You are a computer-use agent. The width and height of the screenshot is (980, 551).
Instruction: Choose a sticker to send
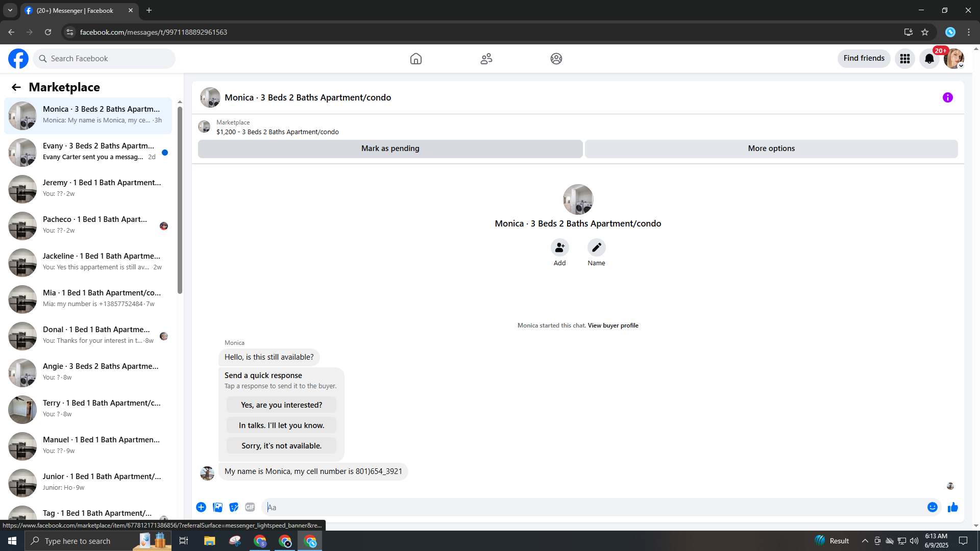click(x=234, y=507)
